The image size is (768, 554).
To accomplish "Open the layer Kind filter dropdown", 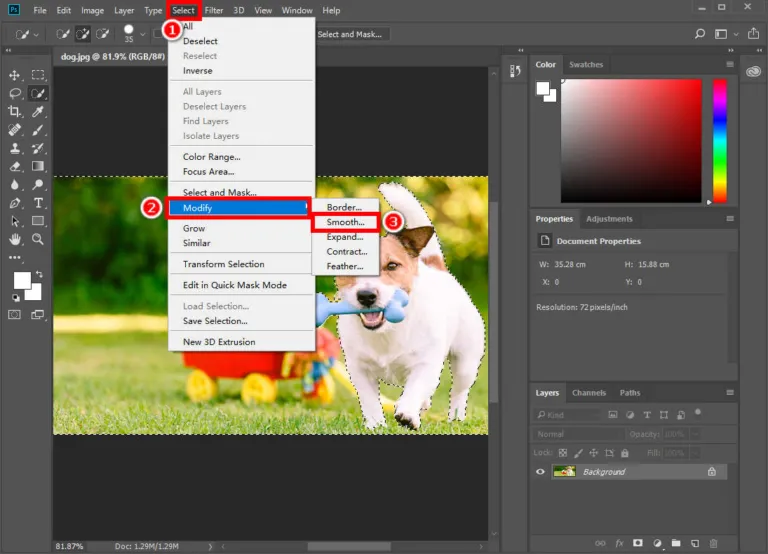I will [x=568, y=415].
